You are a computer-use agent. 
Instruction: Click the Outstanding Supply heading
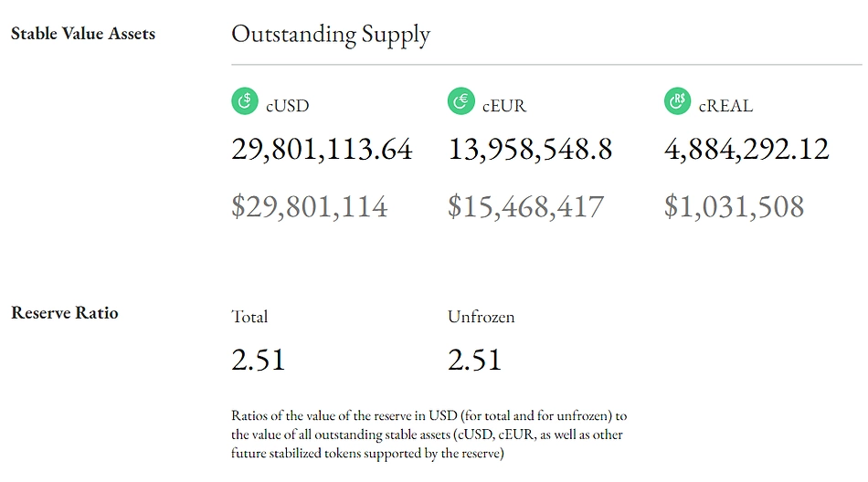click(x=331, y=35)
